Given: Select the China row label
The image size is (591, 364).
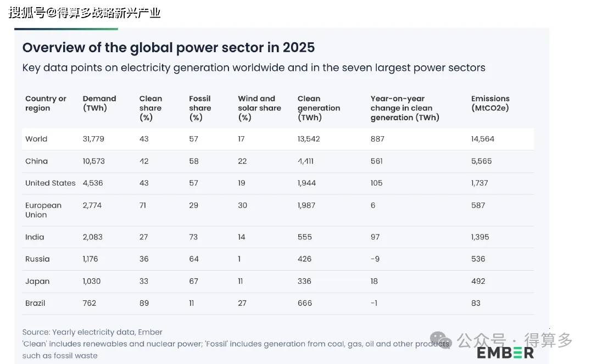Looking at the screenshot, I should (37, 161).
